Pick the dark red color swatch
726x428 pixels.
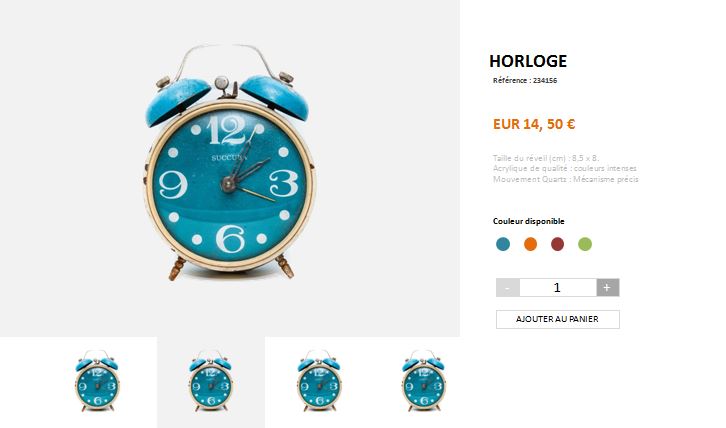point(557,244)
